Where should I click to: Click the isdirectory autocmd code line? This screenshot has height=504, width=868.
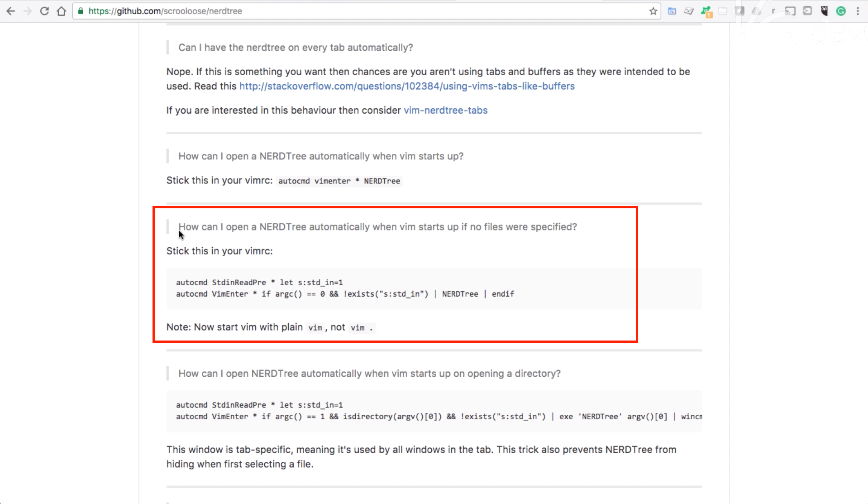[434, 417]
